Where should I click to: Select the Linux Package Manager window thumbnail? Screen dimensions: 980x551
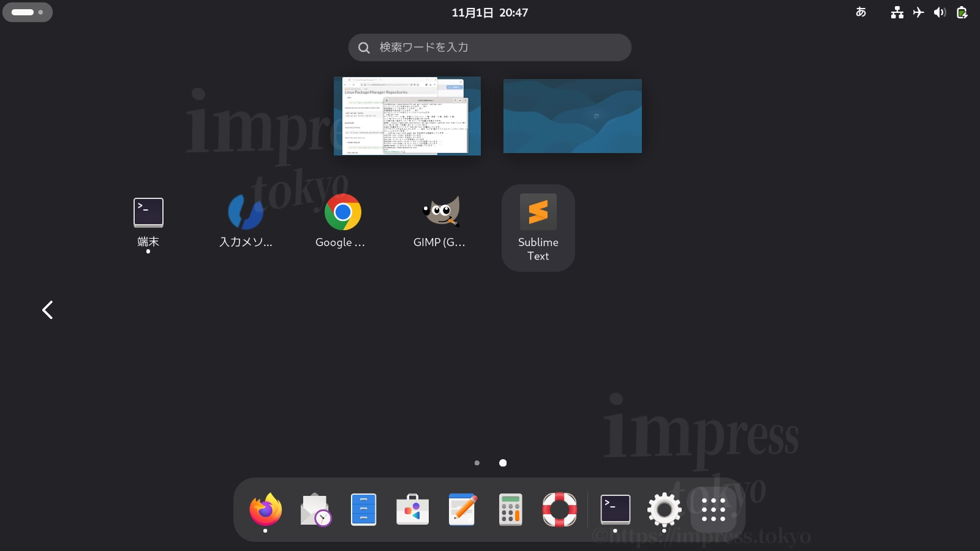pos(407,116)
